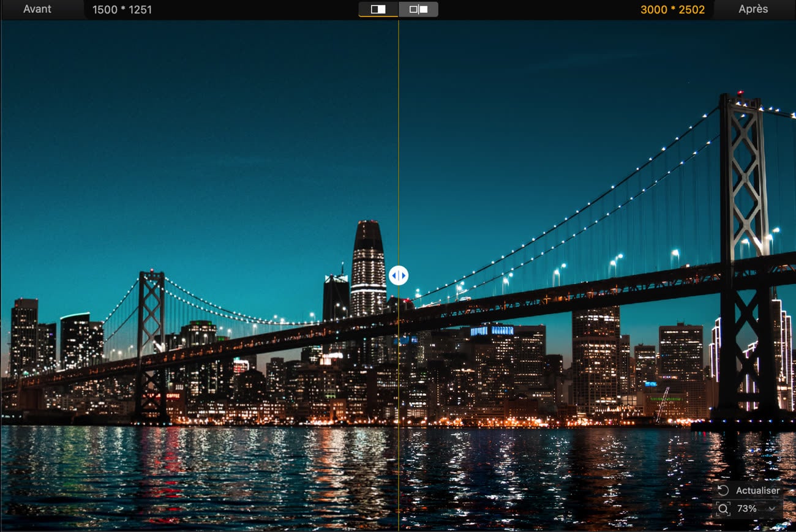Click the small bridge tower on the left
The width and height of the screenshot is (796, 532).
151,343
